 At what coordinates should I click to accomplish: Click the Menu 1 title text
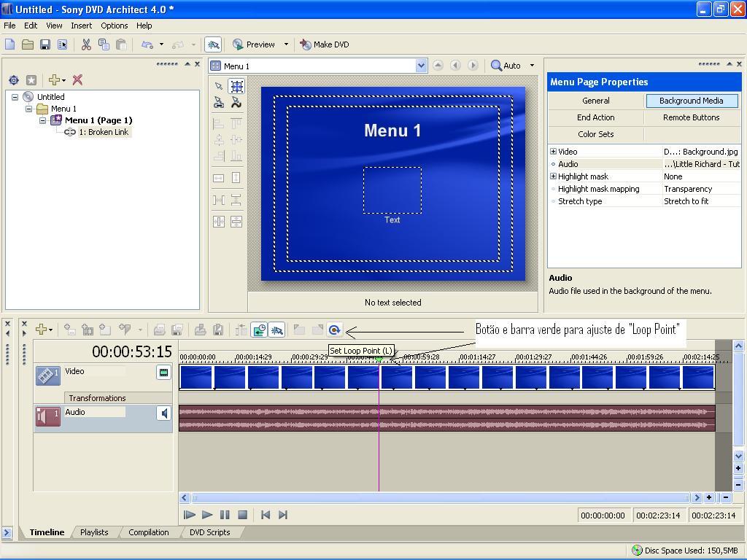(392, 131)
